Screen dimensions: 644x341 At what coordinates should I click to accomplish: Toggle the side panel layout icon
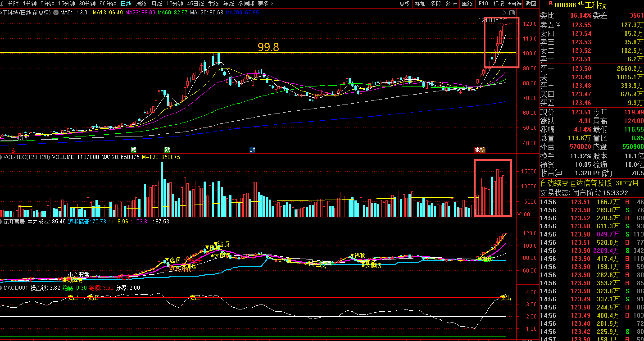(x=512, y=12)
